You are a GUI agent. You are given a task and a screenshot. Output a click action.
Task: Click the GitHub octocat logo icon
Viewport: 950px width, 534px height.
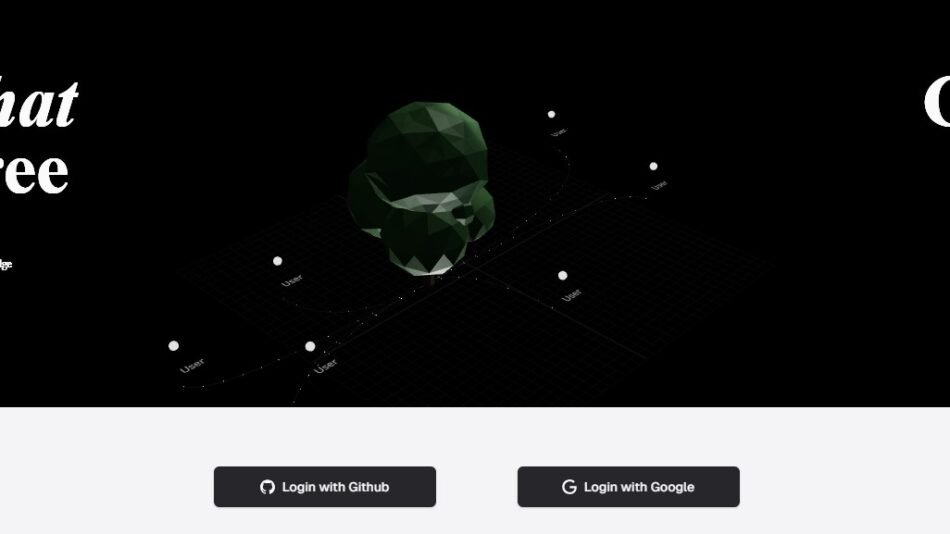pyautogui.click(x=267, y=487)
